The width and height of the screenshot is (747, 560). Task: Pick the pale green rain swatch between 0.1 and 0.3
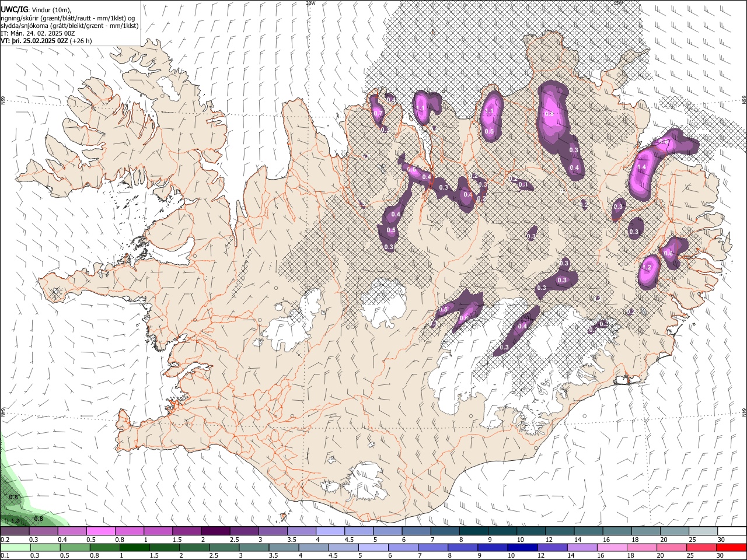(15, 547)
